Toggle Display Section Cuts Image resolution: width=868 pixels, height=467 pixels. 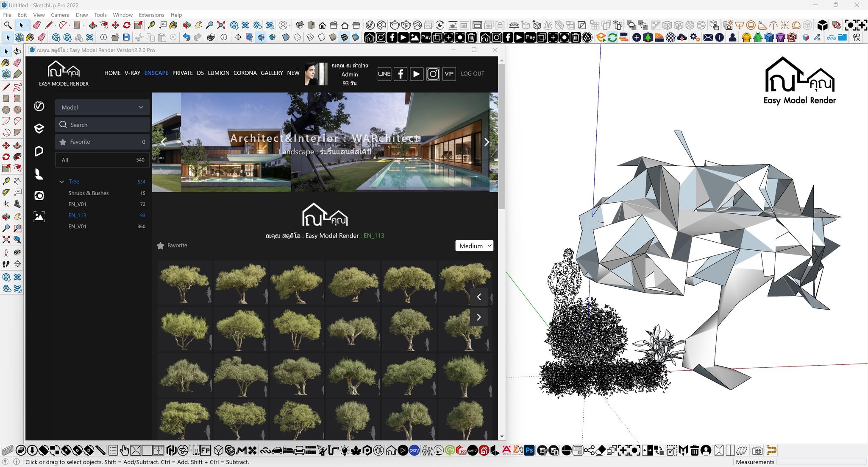coord(261,37)
